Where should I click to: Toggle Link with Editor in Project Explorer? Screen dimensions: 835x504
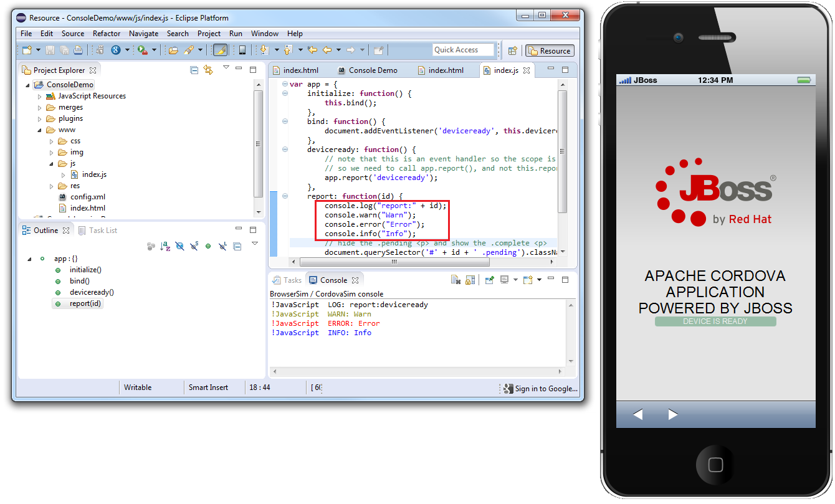tap(208, 70)
